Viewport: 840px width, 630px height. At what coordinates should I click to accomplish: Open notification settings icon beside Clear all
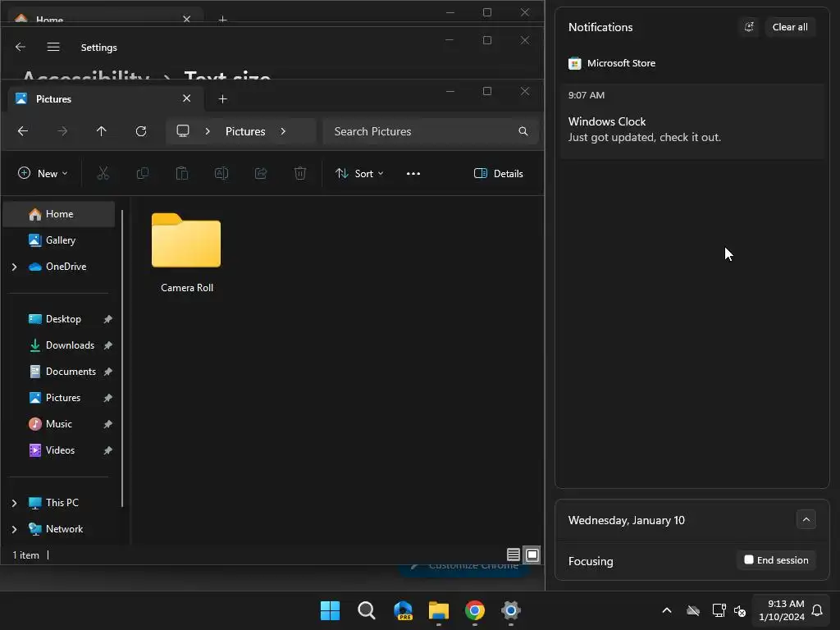(x=749, y=27)
